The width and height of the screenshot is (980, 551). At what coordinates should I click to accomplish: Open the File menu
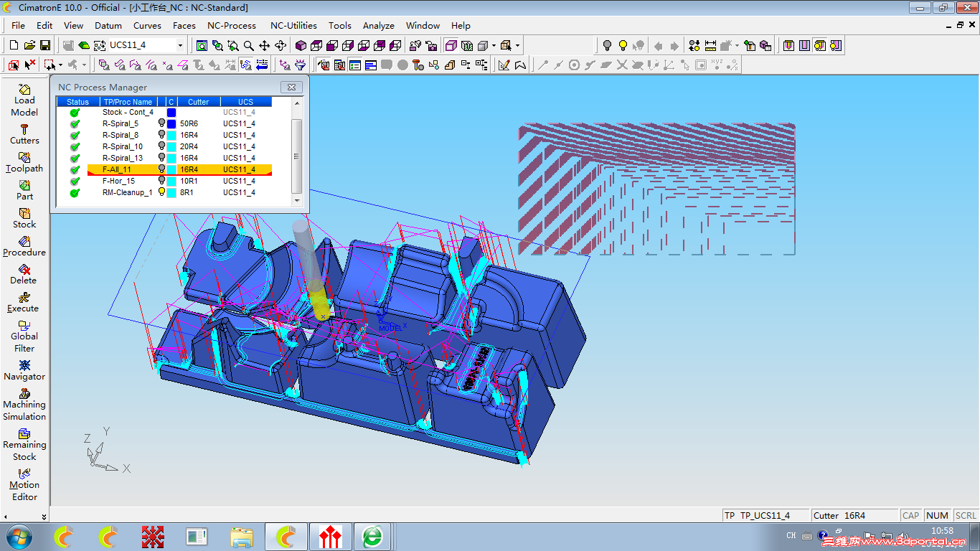click(x=18, y=25)
